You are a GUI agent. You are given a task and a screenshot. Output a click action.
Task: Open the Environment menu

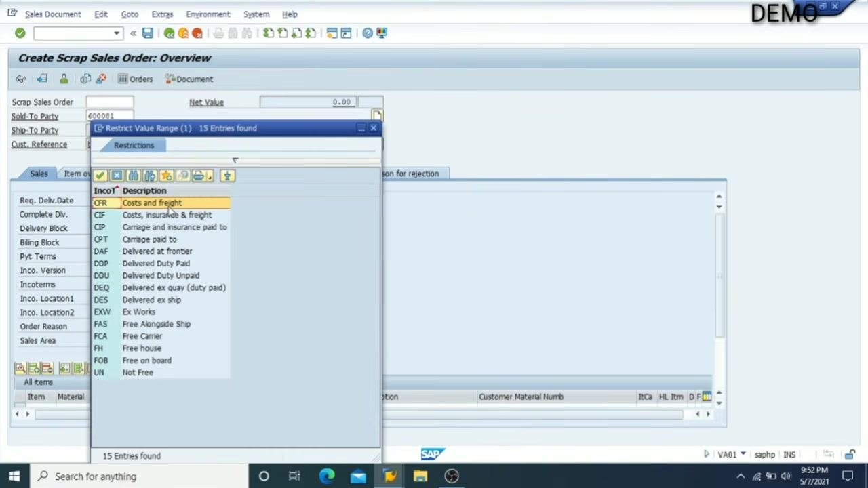click(208, 14)
